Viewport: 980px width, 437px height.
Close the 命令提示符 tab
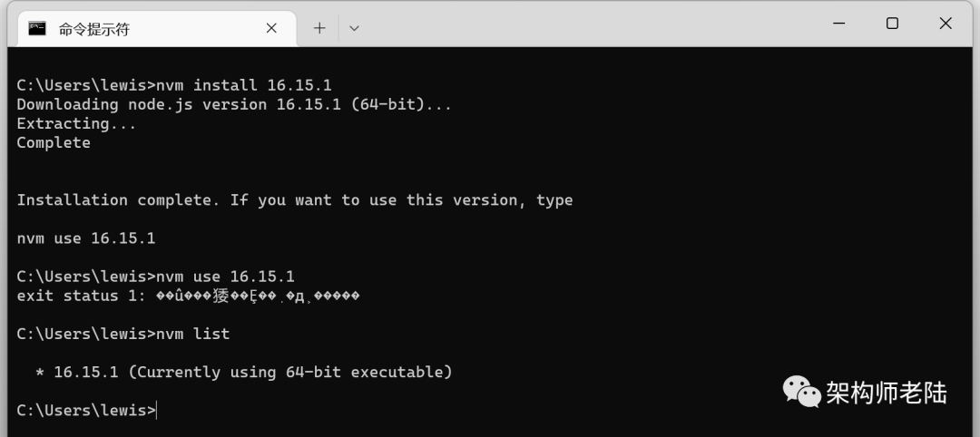click(271, 28)
